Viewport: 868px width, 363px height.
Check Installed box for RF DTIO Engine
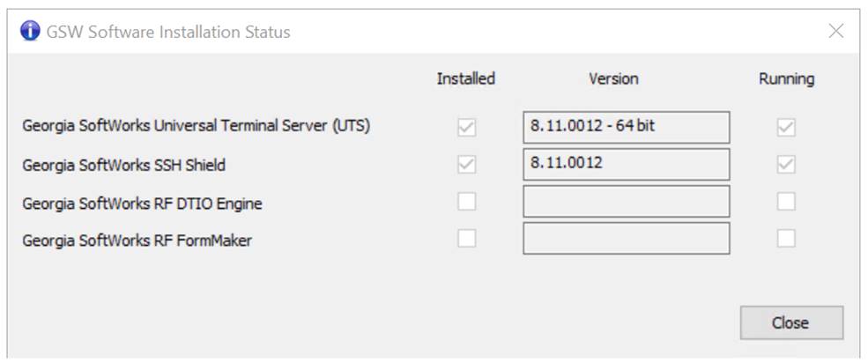[467, 202]
